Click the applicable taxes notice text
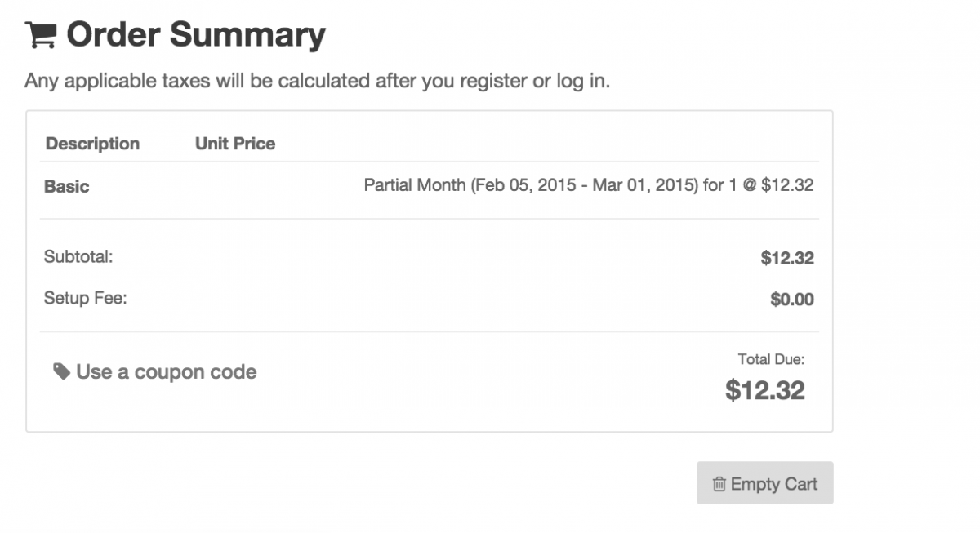Screen dimensions: 980x533 point(318,82)
